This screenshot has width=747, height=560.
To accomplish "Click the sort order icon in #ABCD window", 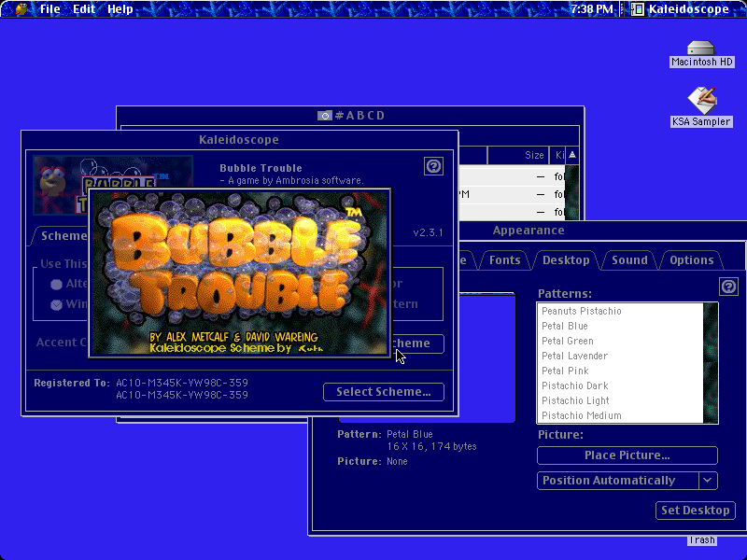I will pos(572,155).
